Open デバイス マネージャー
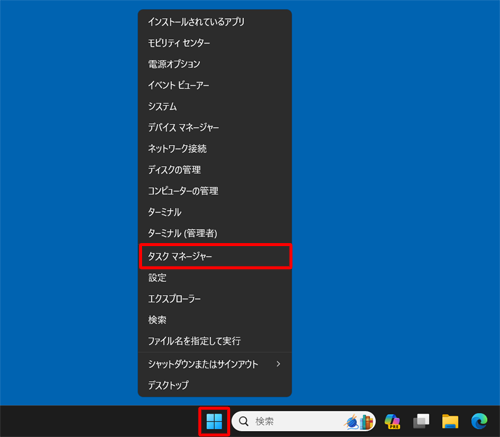Viewport: 500px width, 437px height. [215, 127]
